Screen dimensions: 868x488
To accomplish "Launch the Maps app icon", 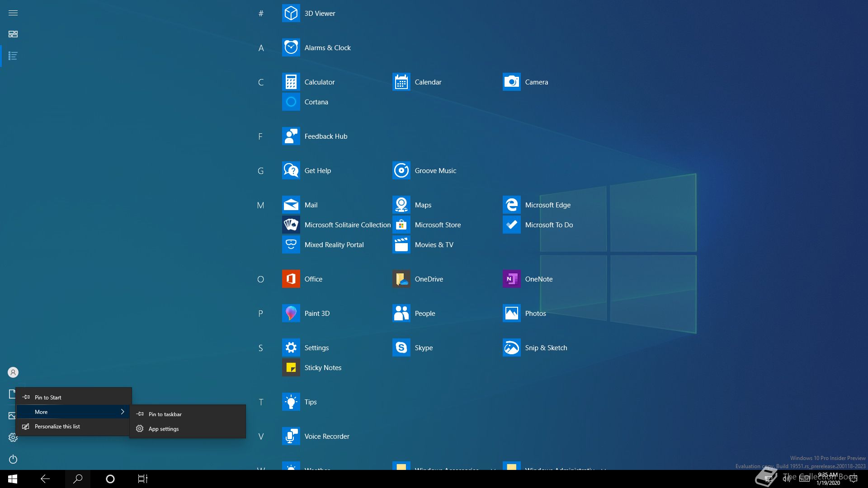I will (401, 205).
